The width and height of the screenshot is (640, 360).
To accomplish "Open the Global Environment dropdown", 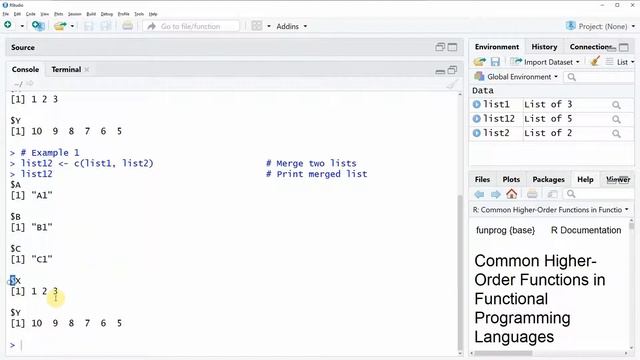I will click(516, 77).
